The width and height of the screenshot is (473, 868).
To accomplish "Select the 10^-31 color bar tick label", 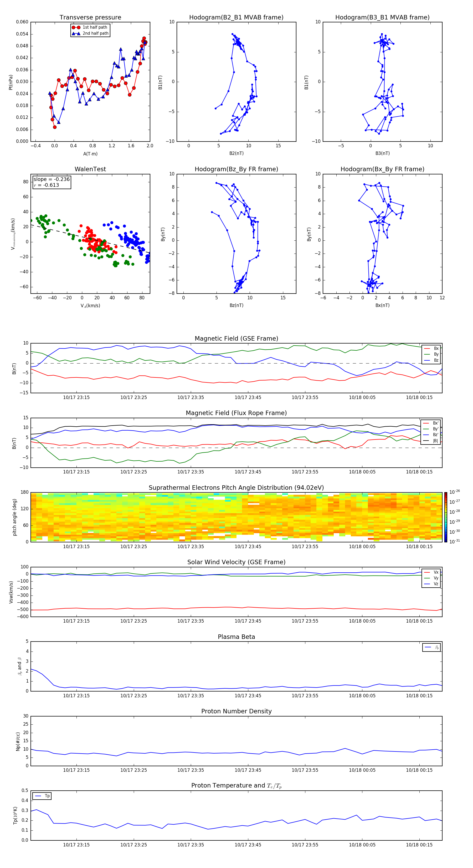I will [455, 542].
